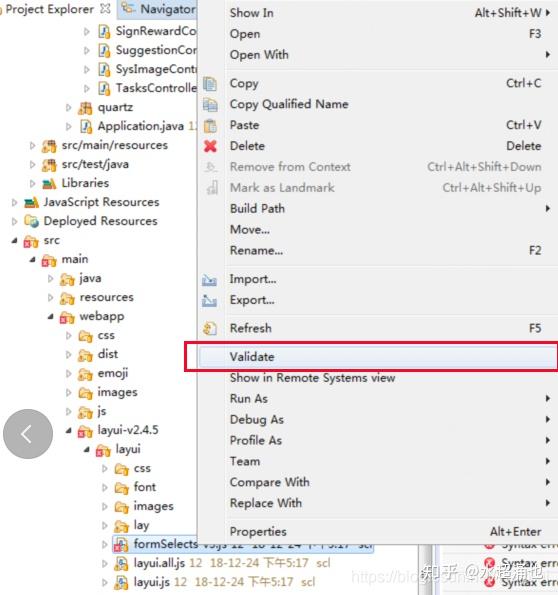The width and height of the screenshot is (558, 595).
Task: Click the JavaScript Resources icon
Action: tap(32, 203)
